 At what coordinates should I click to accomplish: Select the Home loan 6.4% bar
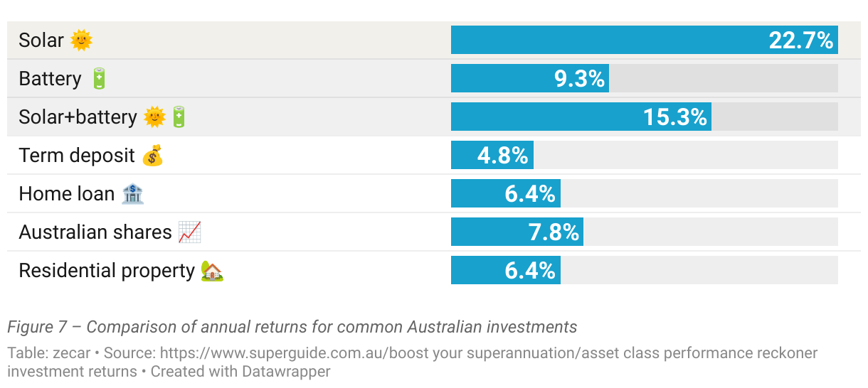506,193
